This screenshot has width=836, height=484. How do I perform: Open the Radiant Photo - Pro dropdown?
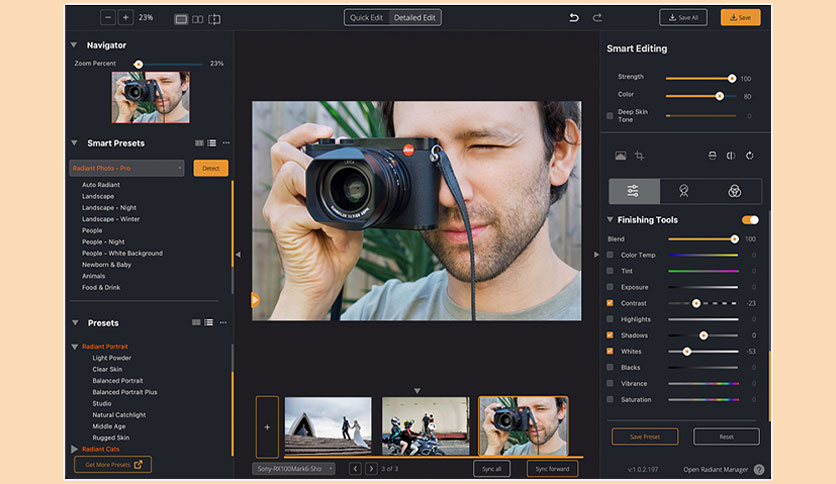coord(127,168)
